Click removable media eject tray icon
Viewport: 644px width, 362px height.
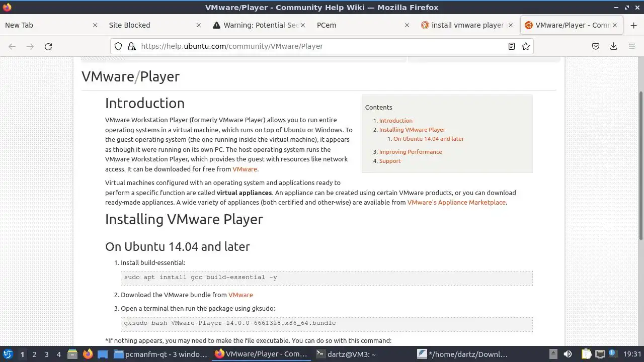[553, 354]
